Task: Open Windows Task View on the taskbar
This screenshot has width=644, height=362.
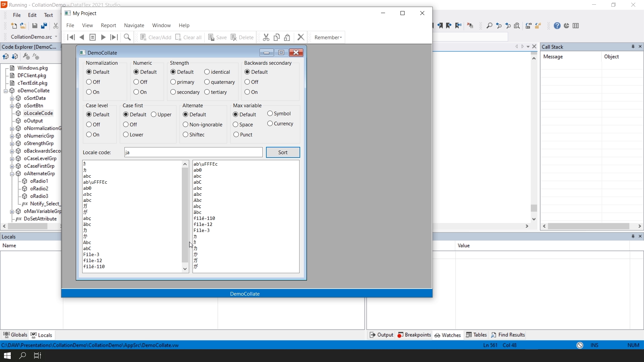Action: point(38,356)
